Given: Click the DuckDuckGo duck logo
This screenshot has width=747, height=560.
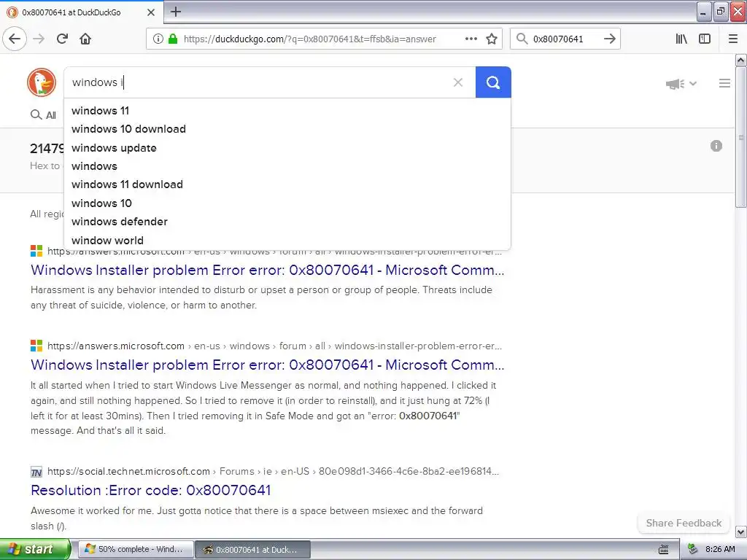Looking at the screenshot, I should tap(42, 82).
